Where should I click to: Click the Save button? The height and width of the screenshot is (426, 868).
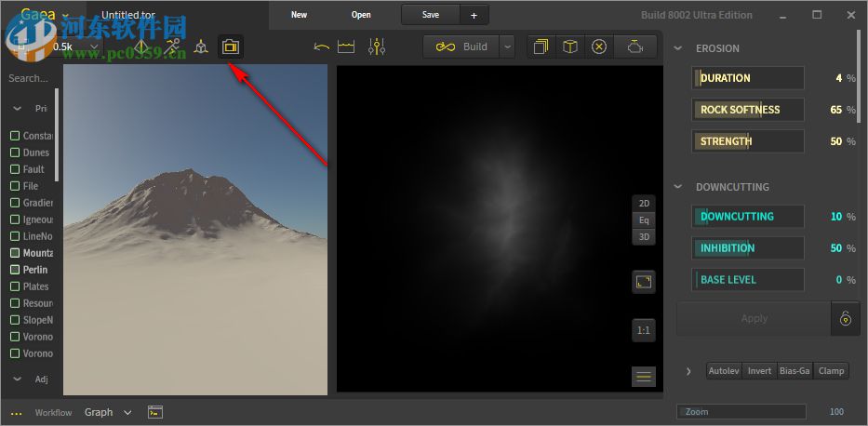pyautogui.click(x=431, y=16)
